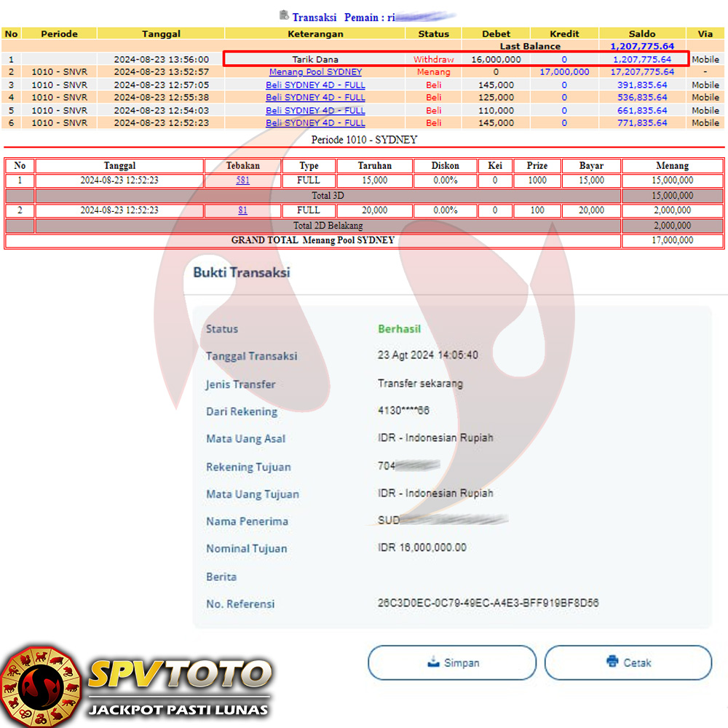Click the Tebakan number 81 link
728x728 pixels.
242,210
